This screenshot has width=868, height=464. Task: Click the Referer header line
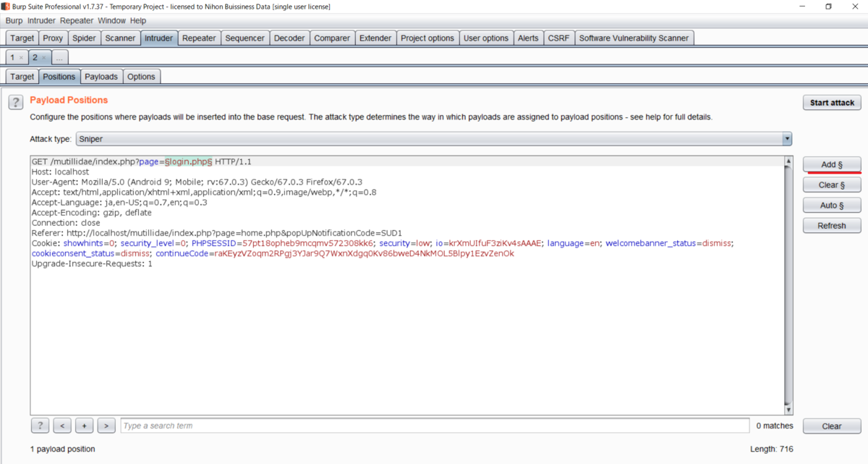[x=216, y=233]
